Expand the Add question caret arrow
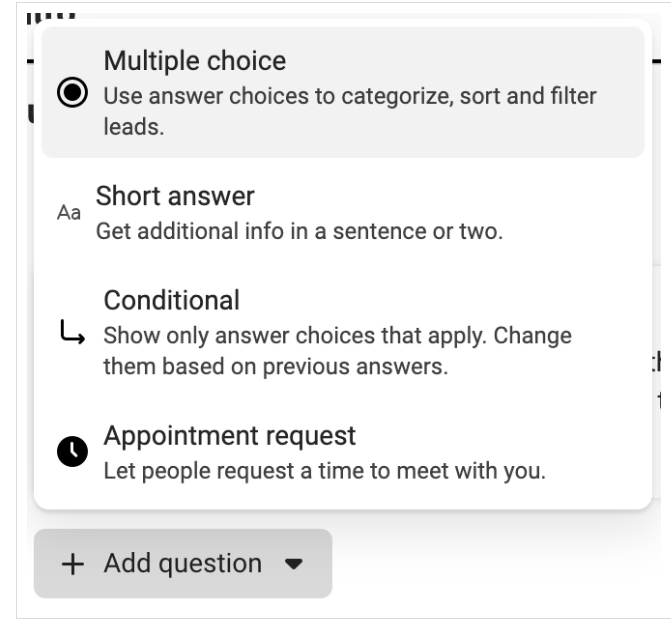The height and width of the screenshot is (639, 671). [x=294, y=564]
